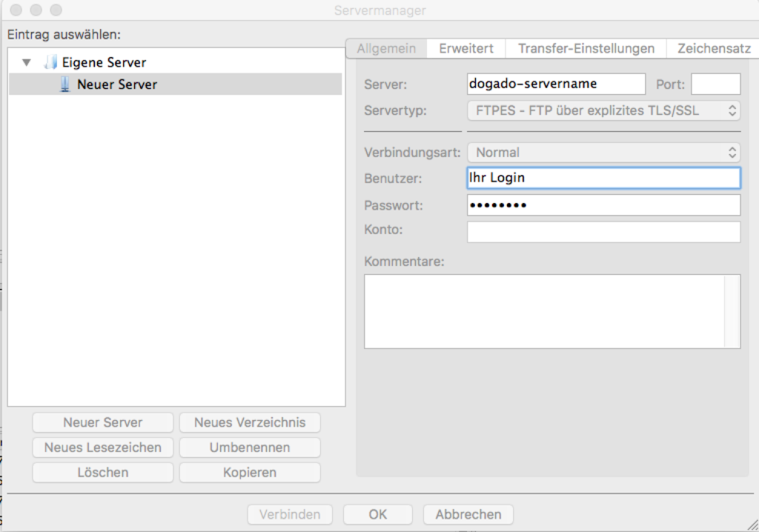759x532 pixels.
Task: Delete the selected server using Löschen
Action: click(x=102, y=472)
